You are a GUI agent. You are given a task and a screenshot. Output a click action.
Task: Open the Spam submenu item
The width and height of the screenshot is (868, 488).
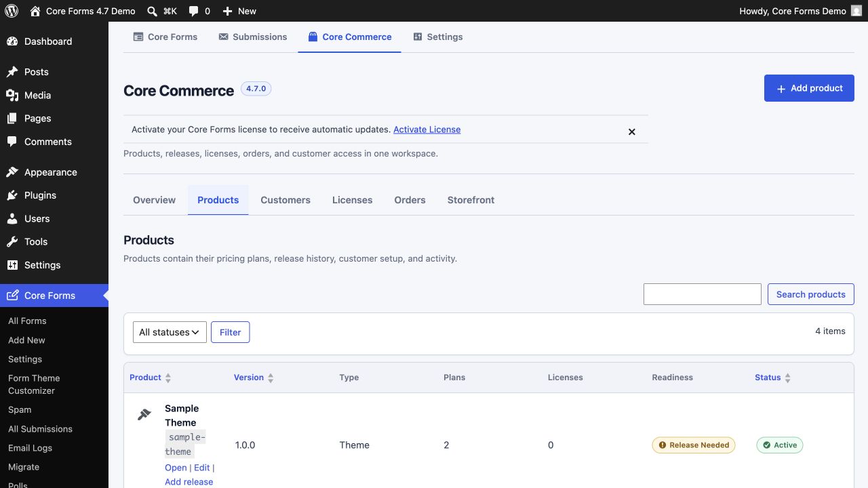[x=20, y=409]
